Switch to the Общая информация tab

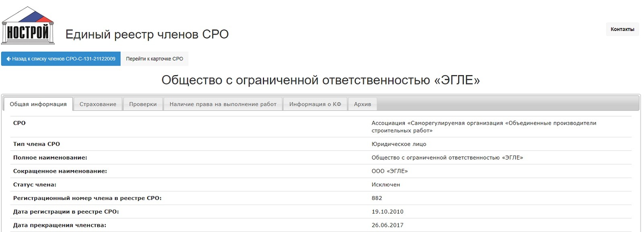38,104
